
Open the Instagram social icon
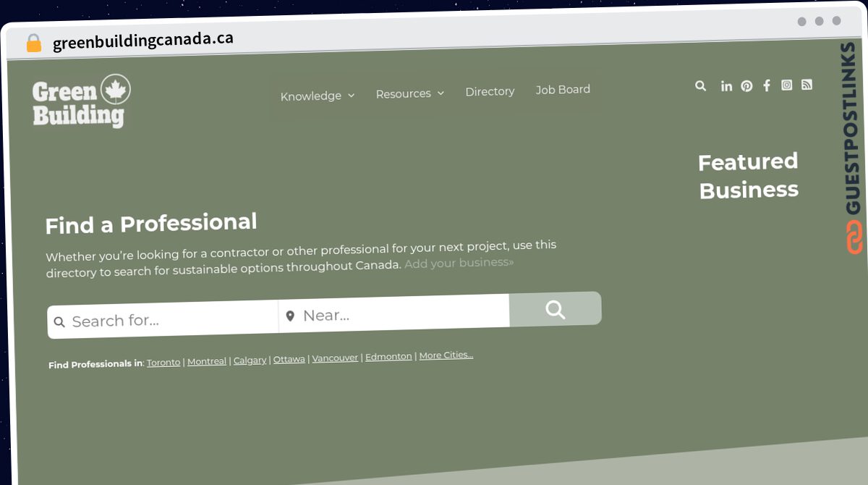click(787, 85)
